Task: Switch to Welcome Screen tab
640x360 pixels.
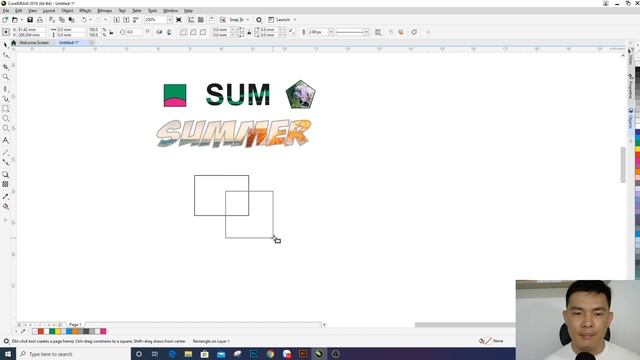Action: point(34,42)
